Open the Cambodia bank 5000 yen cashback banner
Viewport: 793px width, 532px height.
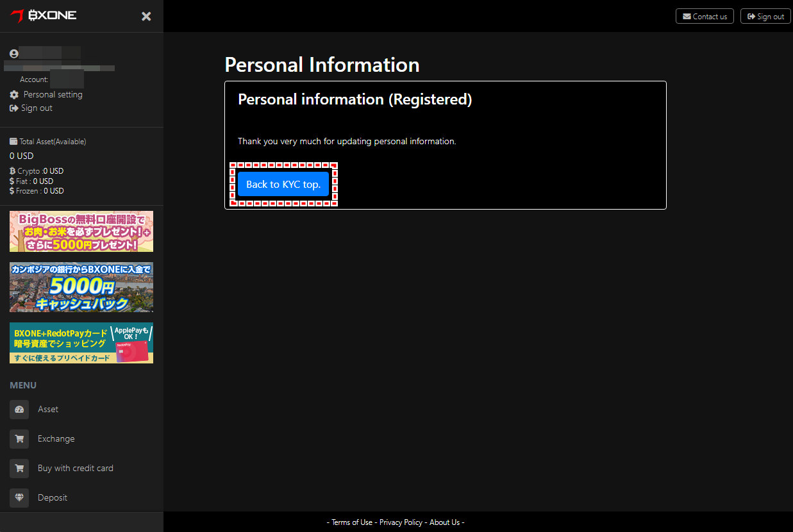[x=81, y=287]
